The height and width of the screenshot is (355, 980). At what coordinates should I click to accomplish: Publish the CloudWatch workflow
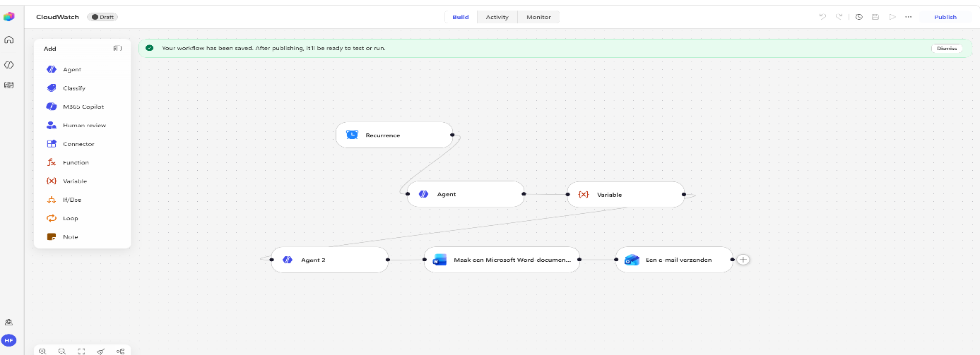pyautogui.click(x=945, y=17)
